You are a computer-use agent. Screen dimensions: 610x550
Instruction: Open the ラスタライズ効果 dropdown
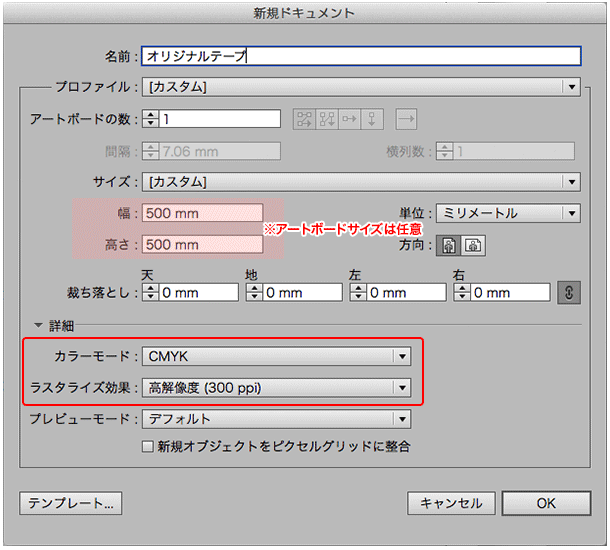(277, 387)
